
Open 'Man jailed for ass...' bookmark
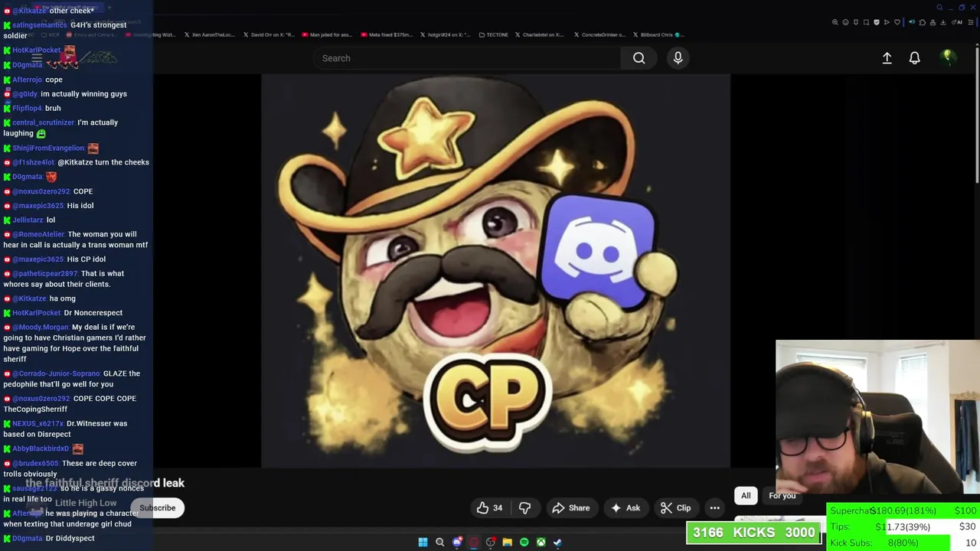(328, 34)
